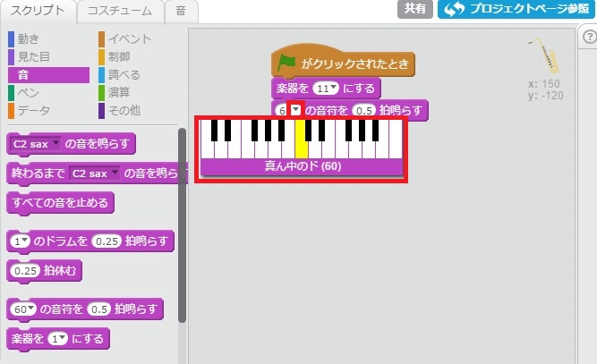Click the 演算 green color marker
Viewport: 597px width, 364px height.
(101, 93)
